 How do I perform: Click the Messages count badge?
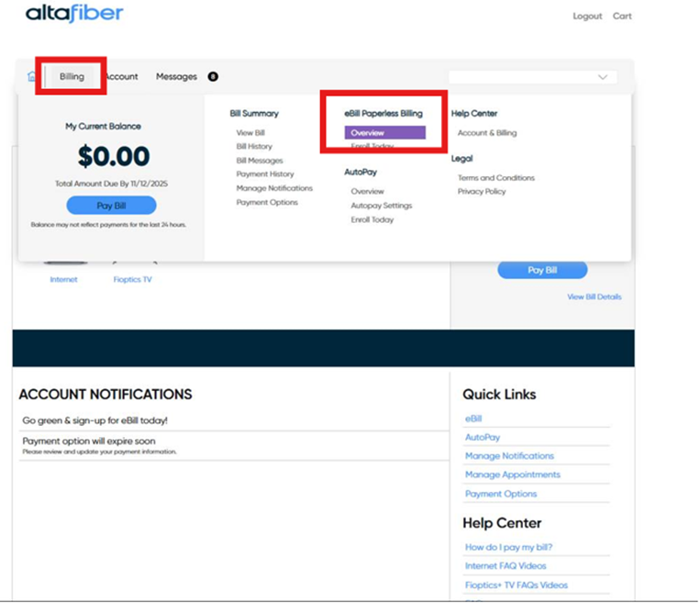[x=213, y=77]
